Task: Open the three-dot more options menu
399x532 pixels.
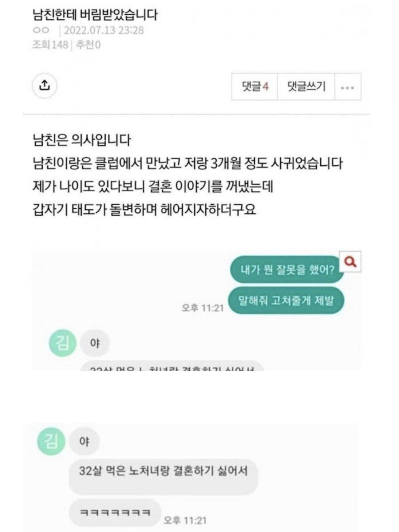Action: (x=348, y=87)
